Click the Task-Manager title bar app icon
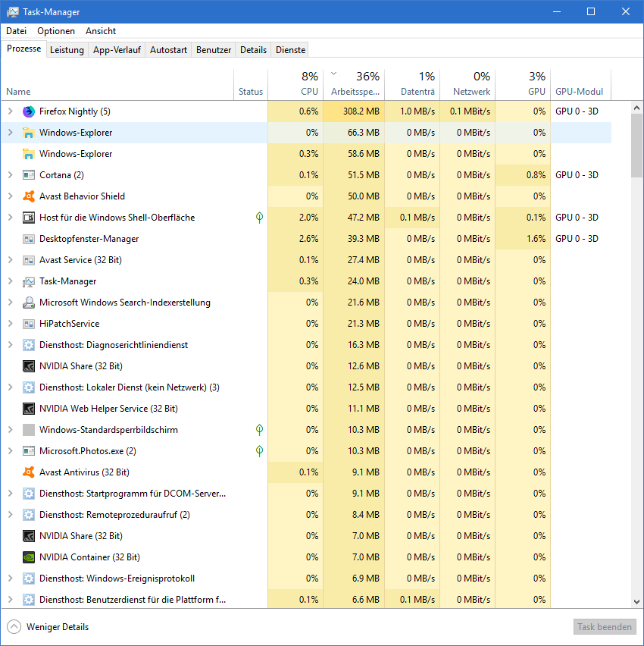 [x=13, y=11]
